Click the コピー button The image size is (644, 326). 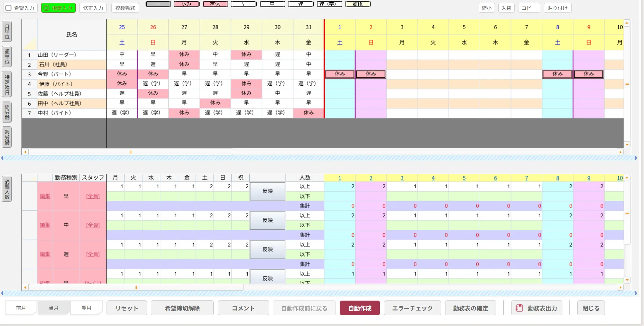[529, 8]
